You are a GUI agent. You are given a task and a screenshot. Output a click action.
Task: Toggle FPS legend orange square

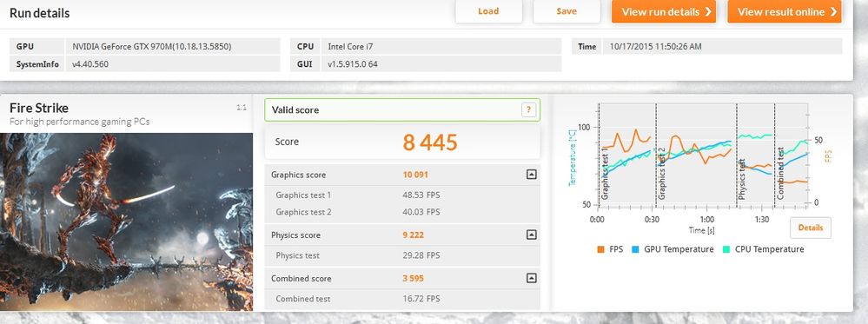click(600, 249)
